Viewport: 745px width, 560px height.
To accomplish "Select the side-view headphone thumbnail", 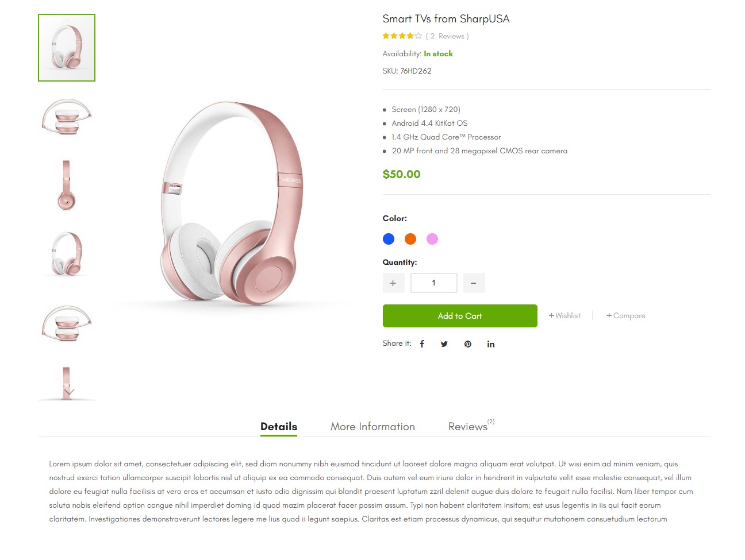I will [67, 185].
